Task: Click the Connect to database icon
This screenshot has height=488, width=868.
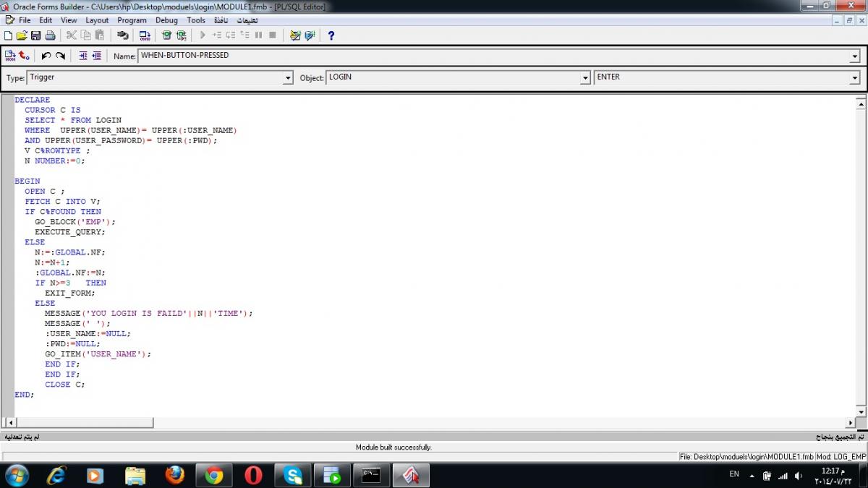Action: pyautogui.click(x=122, y=35)
